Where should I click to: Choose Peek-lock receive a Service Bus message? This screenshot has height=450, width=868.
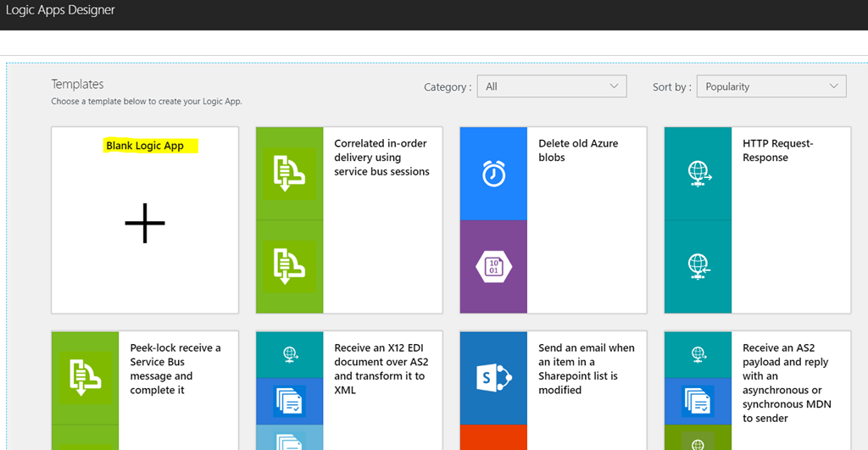(175, 369)
